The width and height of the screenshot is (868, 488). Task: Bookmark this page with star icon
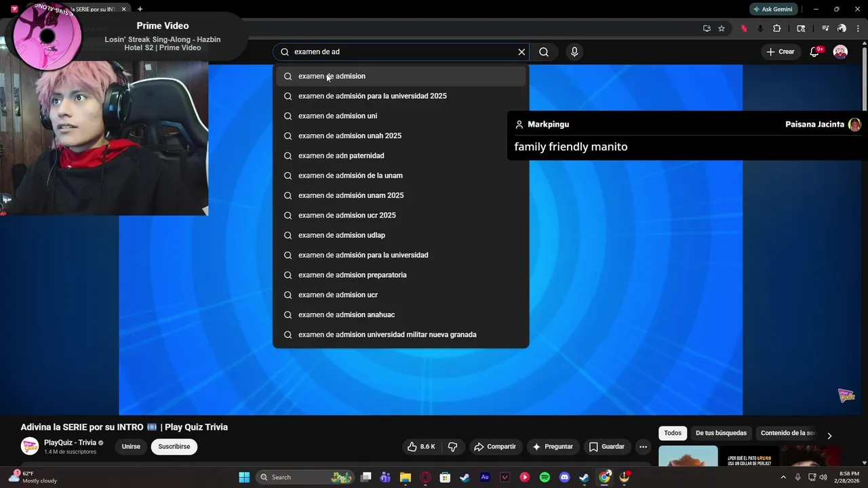click(x=722, y=28)
